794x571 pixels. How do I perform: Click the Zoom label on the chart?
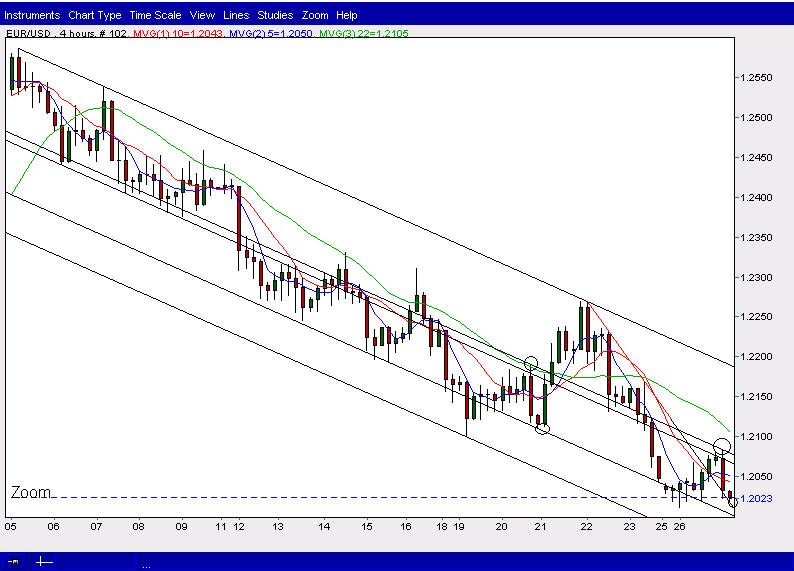31,492
